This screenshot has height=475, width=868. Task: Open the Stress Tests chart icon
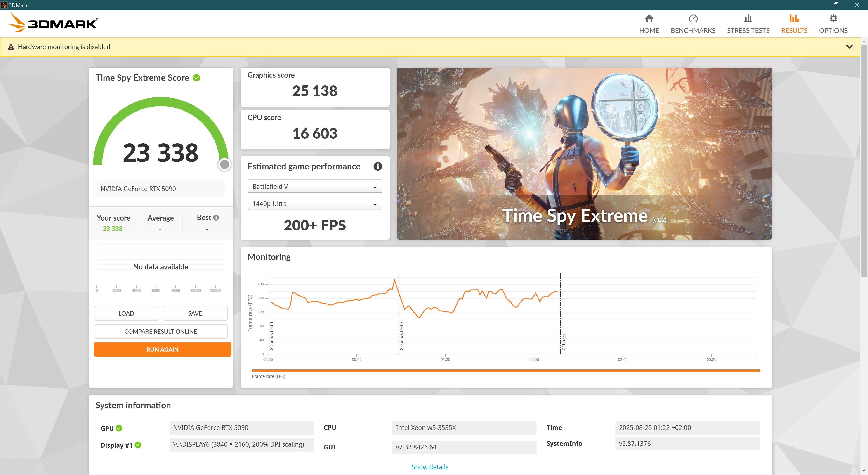click(748, 18)
